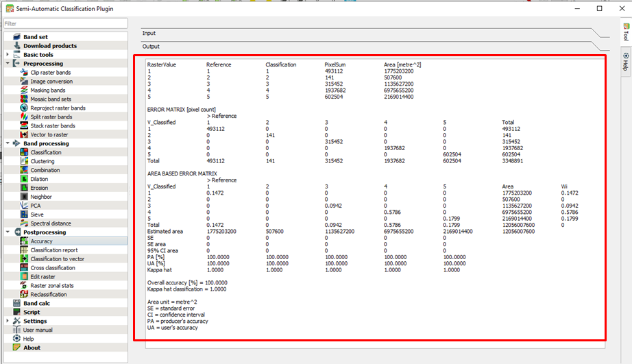Select the Spectral distance icon
This screenshot has height=364, width=632.
[x=24, y=223]
